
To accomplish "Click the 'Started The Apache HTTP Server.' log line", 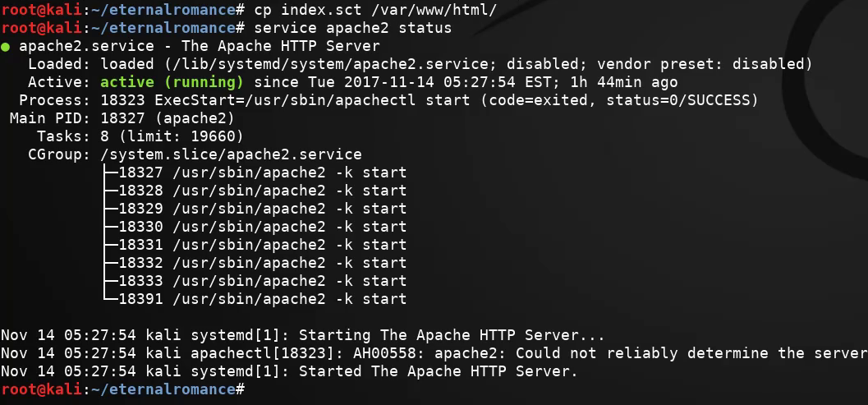I will (x=439, y=371).
